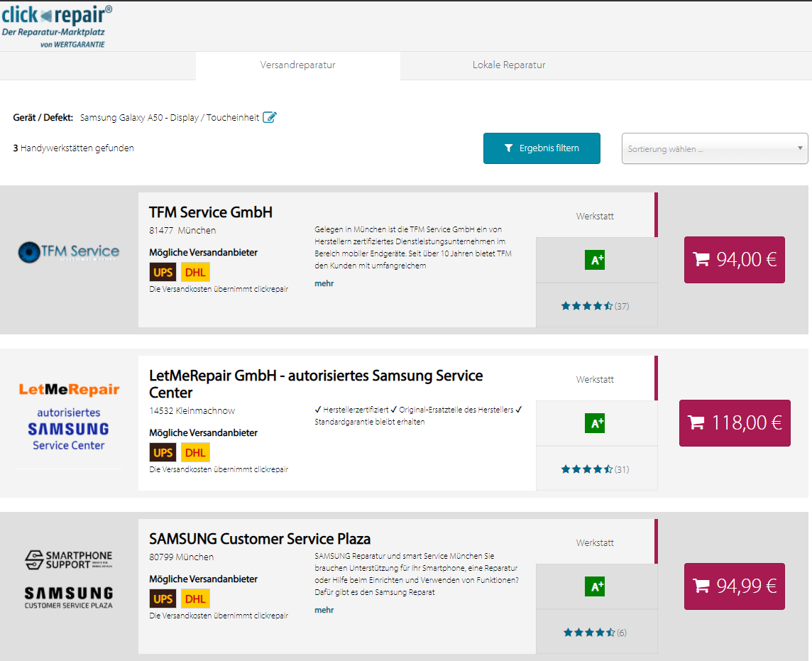The width and height of the screenshot is (812, 661).
Task: Click DHL icon for TFM Service GmbH
Action: (195, 272)
